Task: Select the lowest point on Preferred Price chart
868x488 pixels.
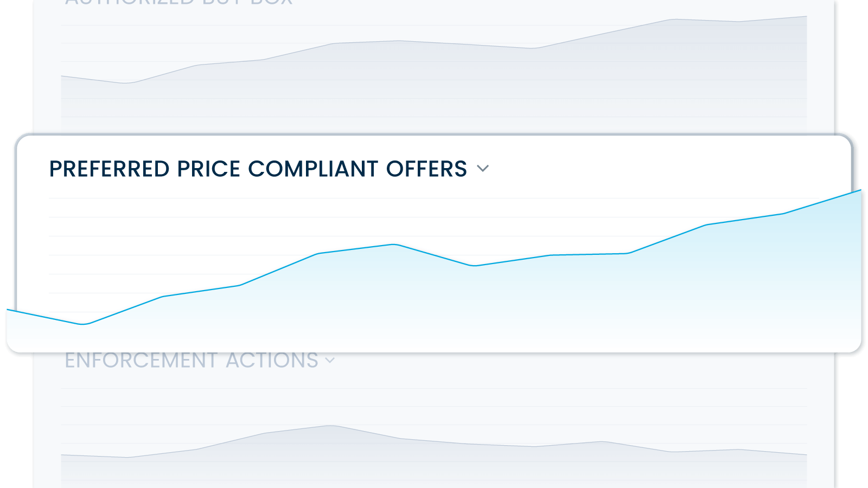Action: (x=84, y=324)
